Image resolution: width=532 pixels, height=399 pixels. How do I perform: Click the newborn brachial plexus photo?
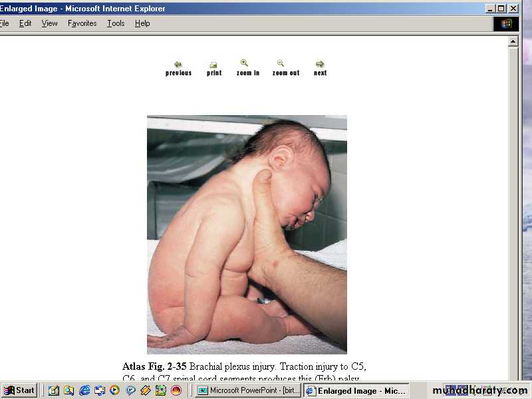pos(247,234)
